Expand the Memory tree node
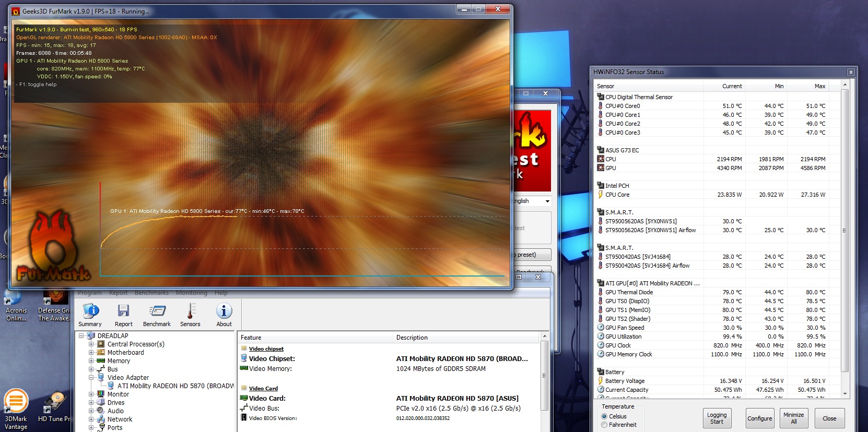 91,361
